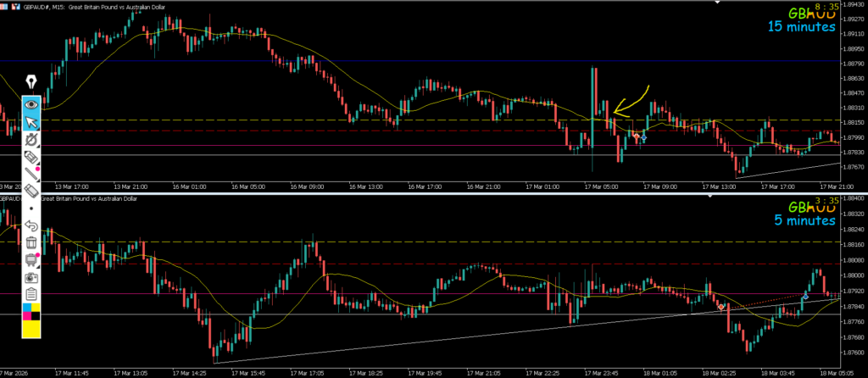Click the blue diamond trade marker on M15 chart
This screenshot has width=868, height=378.
pyautogui.click(x=643, y=137)
